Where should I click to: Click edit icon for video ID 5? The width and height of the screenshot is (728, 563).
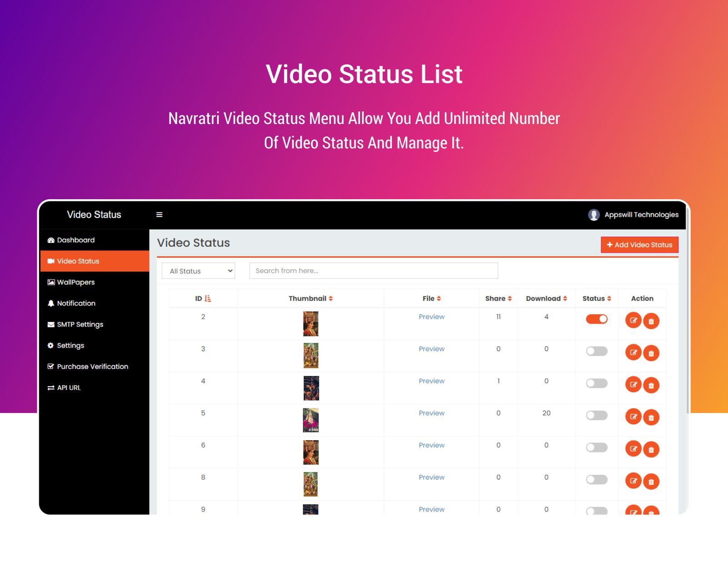[x=633, y=417]
